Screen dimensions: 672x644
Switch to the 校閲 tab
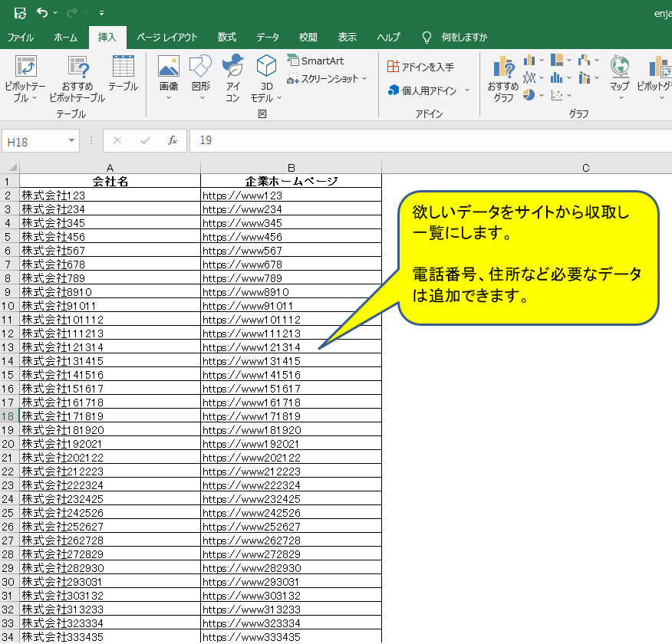click(308, 38)
